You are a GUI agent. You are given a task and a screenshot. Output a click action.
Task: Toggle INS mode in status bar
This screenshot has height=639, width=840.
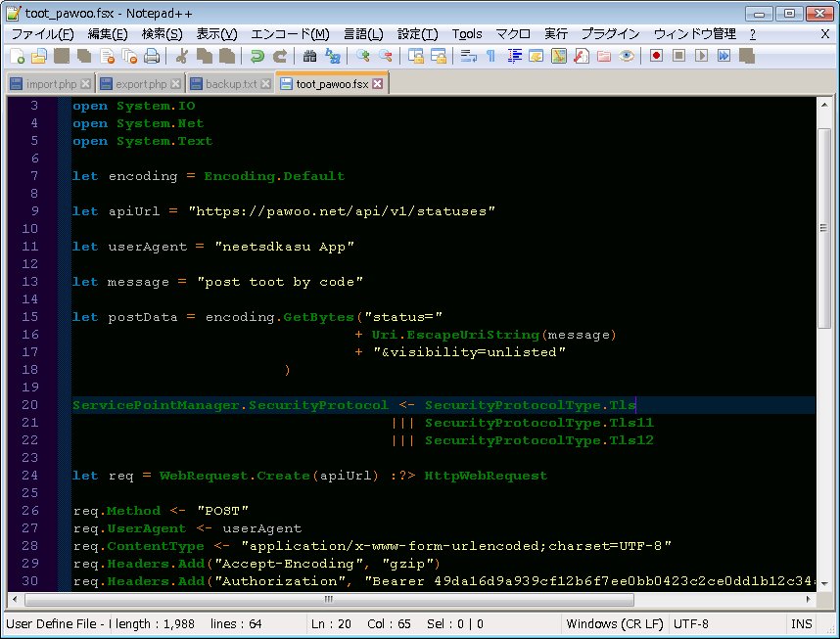(x=802, y=624)
